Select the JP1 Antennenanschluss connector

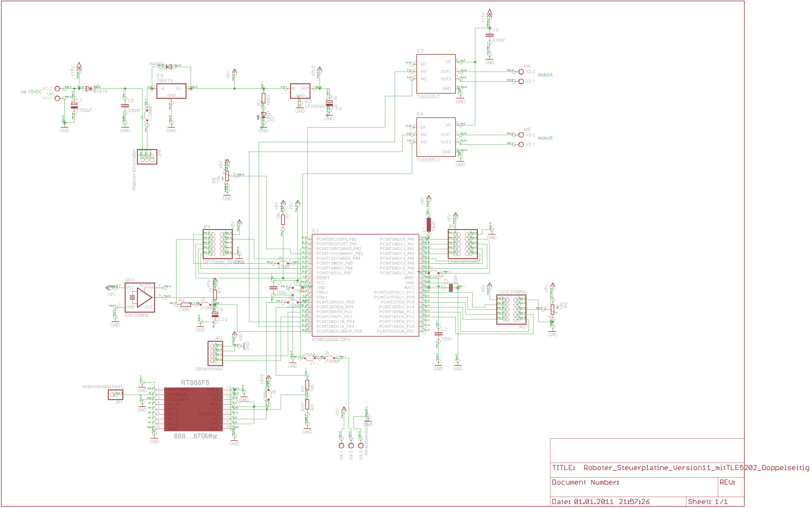116,395
